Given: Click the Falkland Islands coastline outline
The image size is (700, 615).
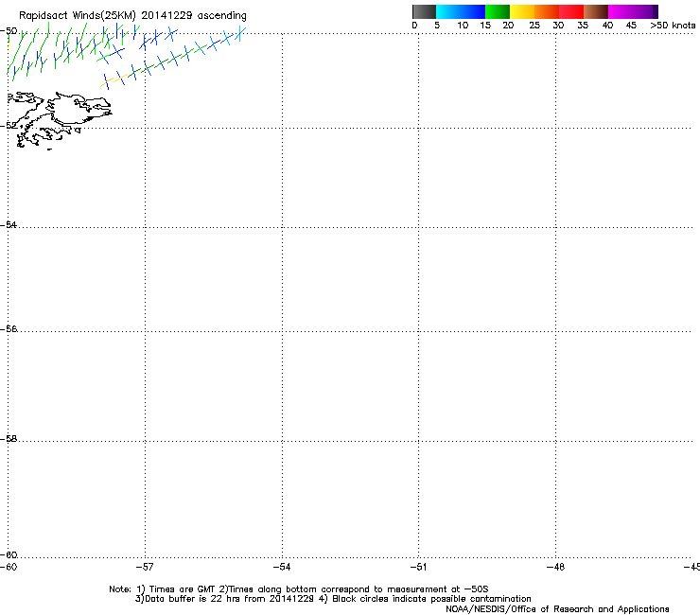Looking at the screenshot, I should [x=60, y=119].
